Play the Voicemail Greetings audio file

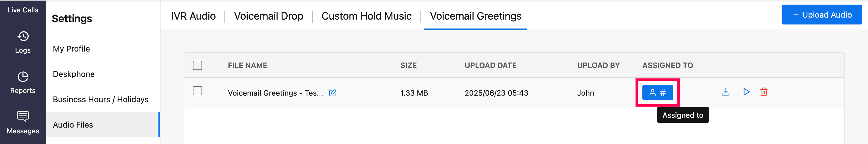(746, 92)
